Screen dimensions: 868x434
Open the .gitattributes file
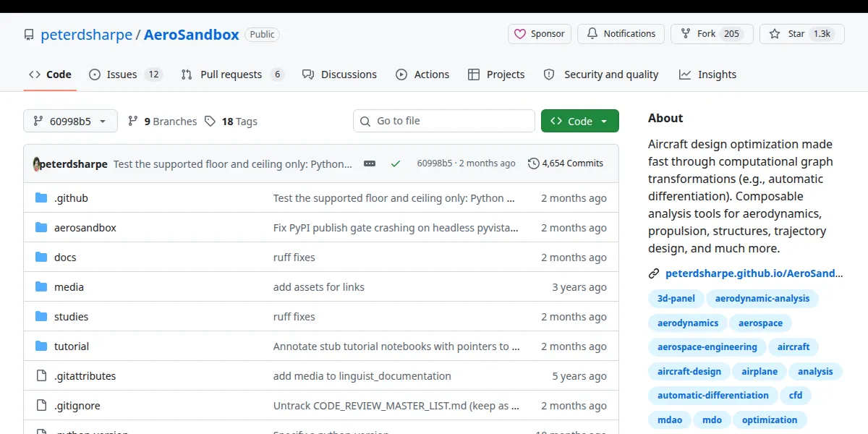tap(85, 376)
